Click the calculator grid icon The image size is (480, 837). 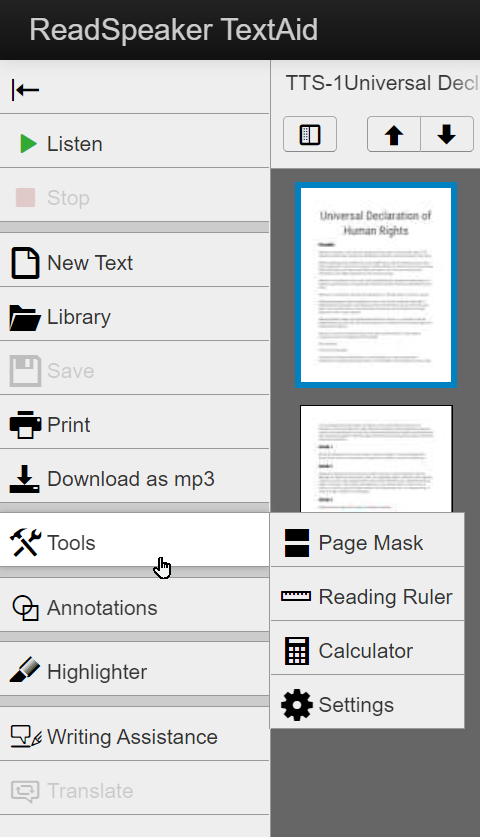click(x=297, y=651)
